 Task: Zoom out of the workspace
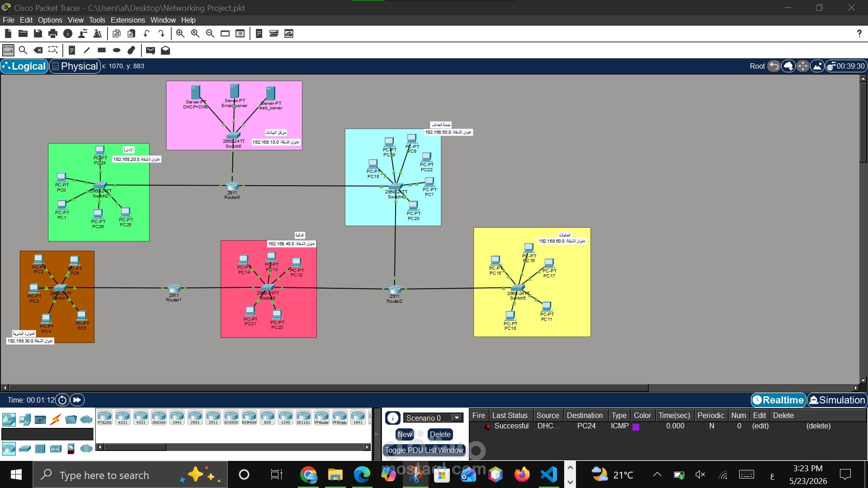coord(210,33)
